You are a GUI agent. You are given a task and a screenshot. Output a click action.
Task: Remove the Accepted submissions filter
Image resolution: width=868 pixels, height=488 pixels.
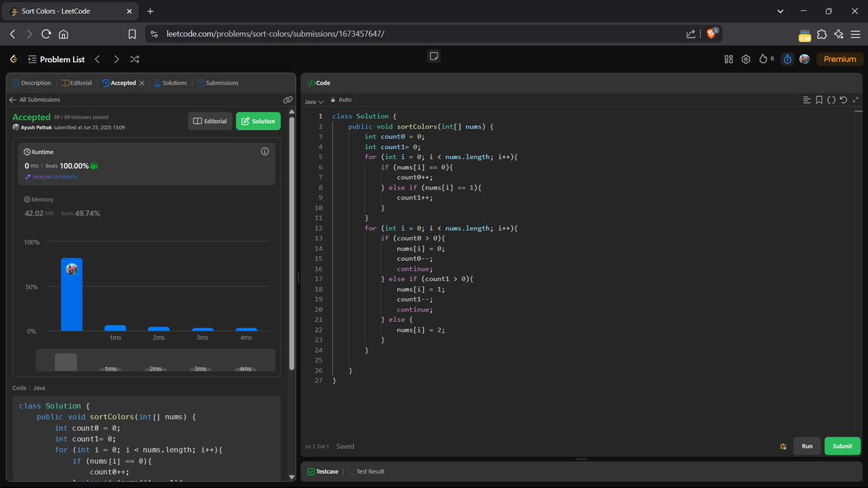142,82
